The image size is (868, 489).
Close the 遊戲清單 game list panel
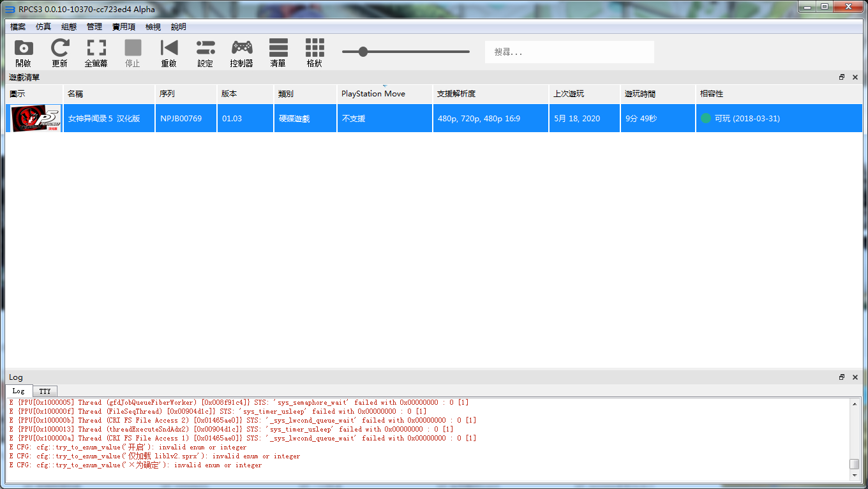click(855, 77)
